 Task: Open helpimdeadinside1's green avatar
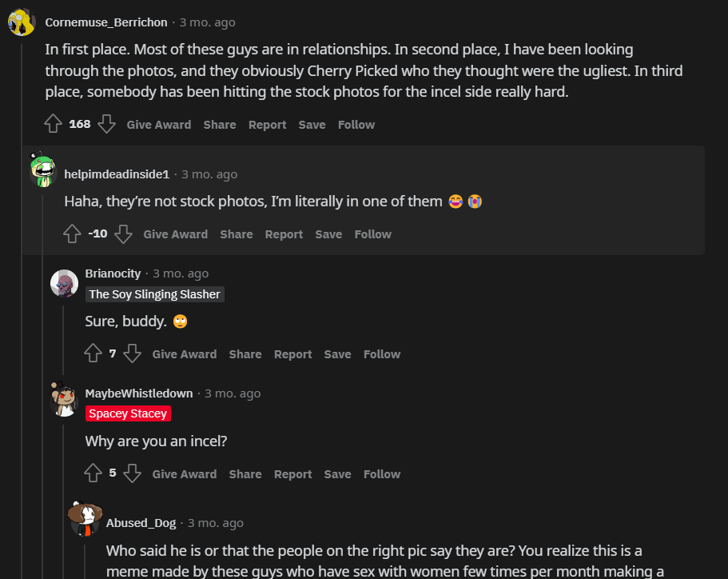point(42,170)
